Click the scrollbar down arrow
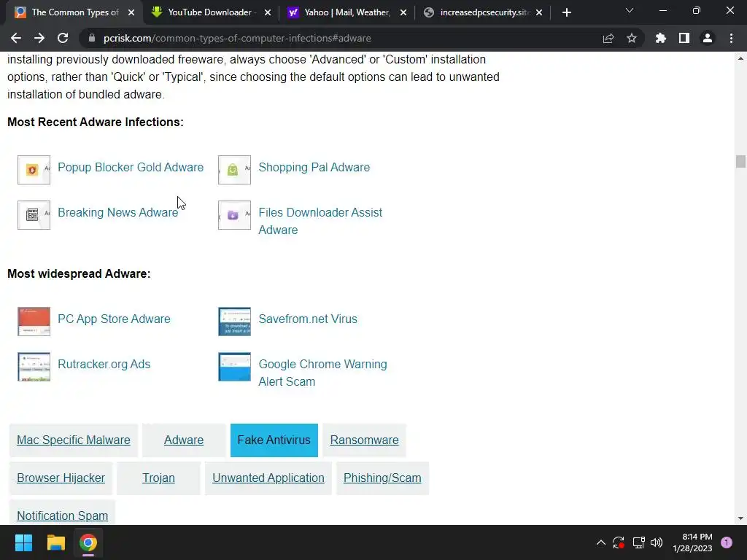Screen dimensions: 747x560 tap(740, 518)
